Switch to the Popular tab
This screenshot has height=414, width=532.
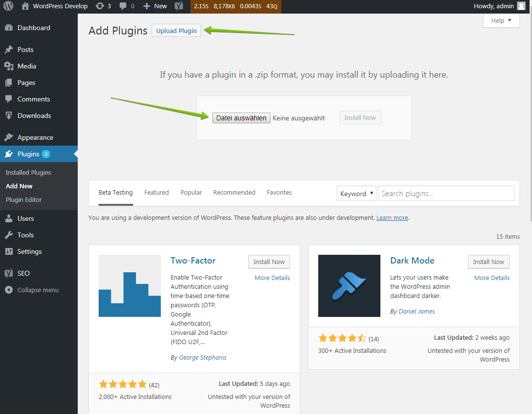click(x=191, y=193)
